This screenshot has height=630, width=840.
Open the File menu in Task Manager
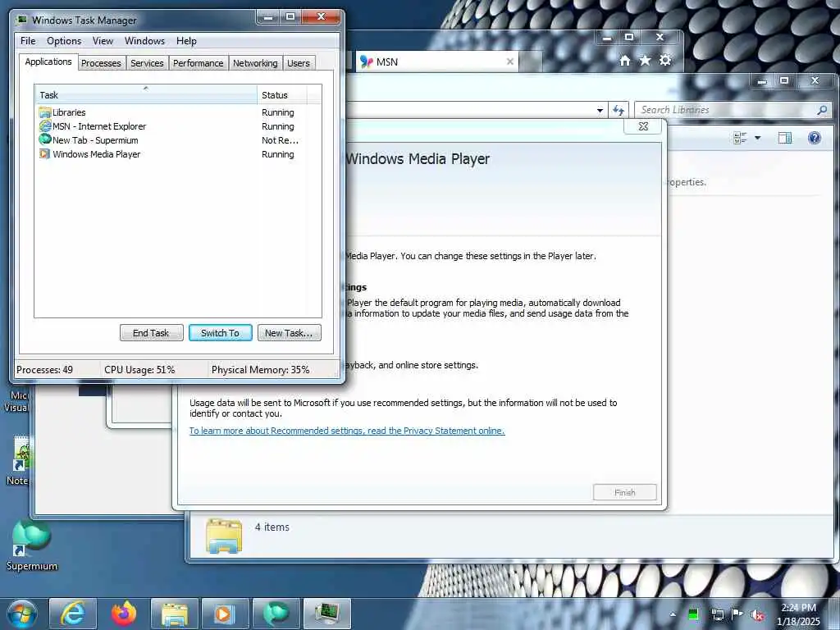[28, 41]
